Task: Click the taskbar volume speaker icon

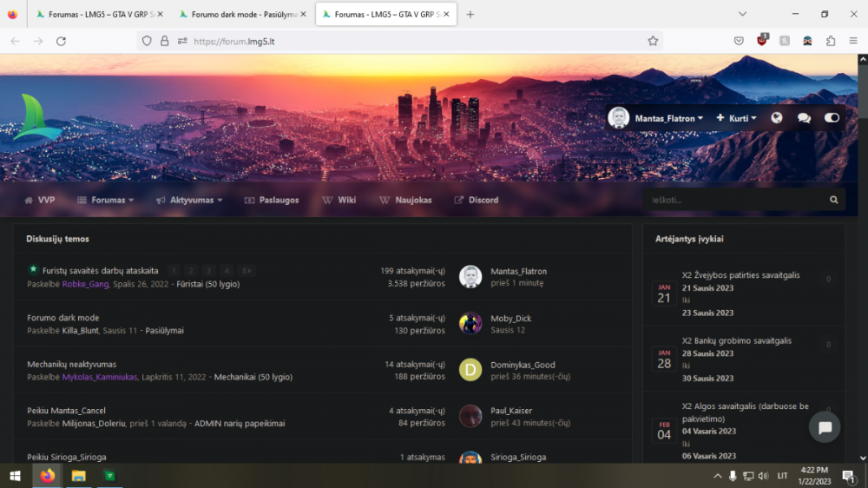Action: point(763,476)
